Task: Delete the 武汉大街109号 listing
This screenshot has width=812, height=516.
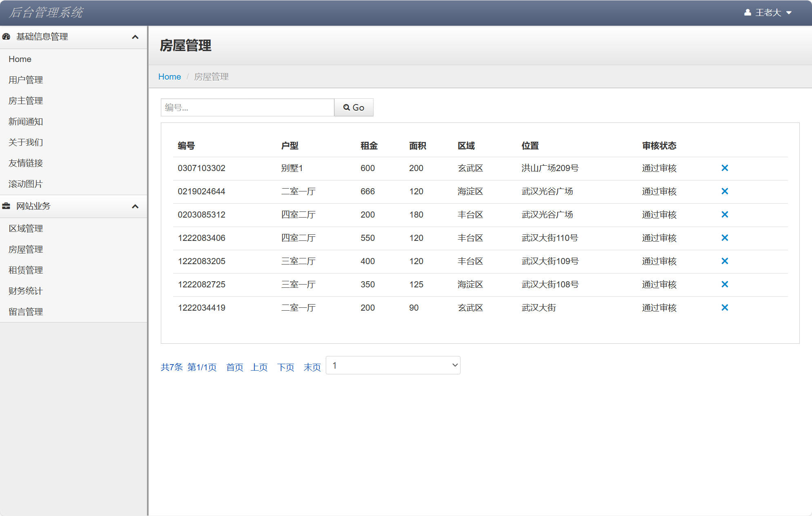Action: pos(725,261)
